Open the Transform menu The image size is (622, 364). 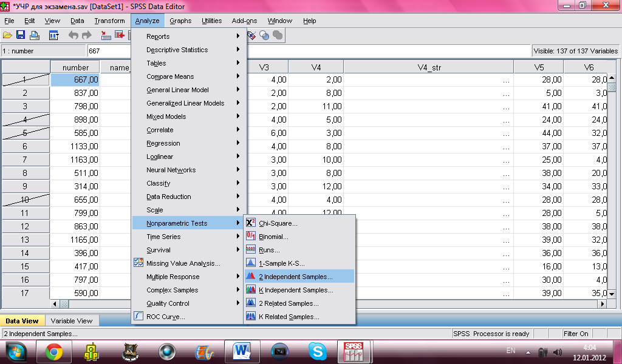pyautogui.click(x=109, y=21)
